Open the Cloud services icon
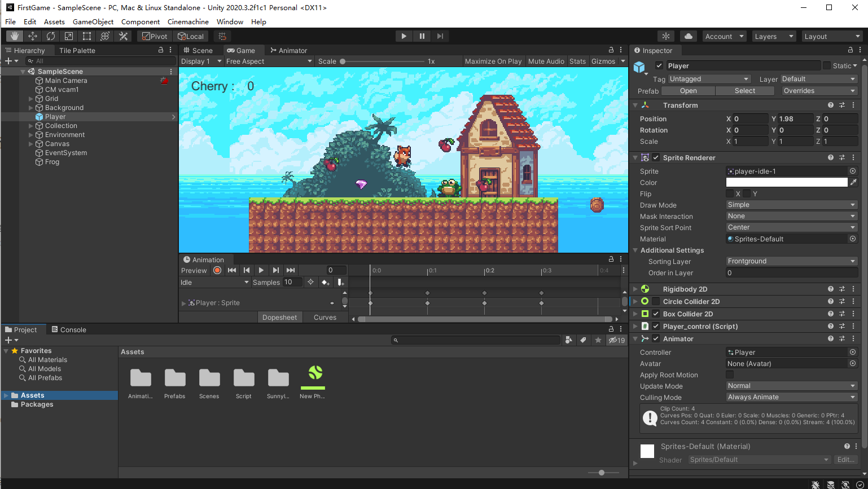The height and width of the screenshot is (489, 868). (x=689, y=36)
